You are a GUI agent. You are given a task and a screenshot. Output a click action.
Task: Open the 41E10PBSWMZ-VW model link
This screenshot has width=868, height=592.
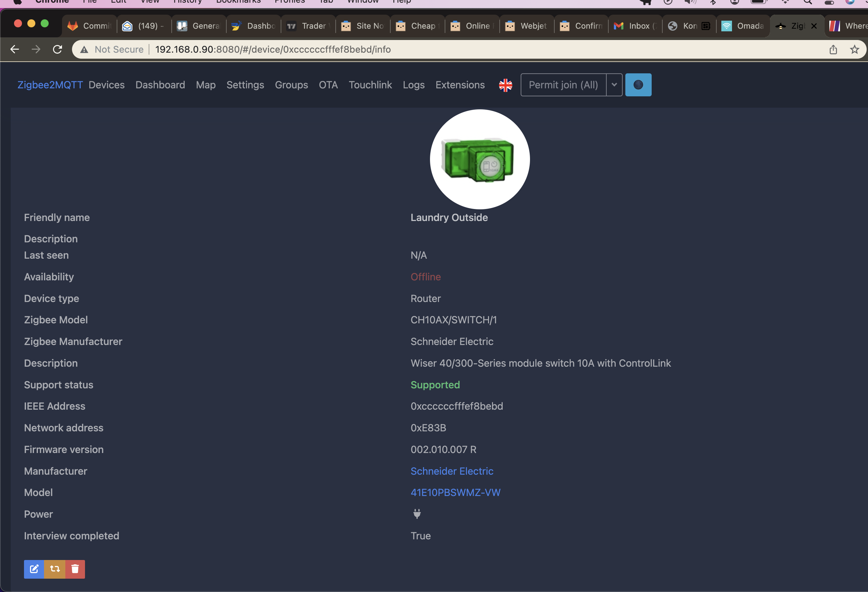455,492
